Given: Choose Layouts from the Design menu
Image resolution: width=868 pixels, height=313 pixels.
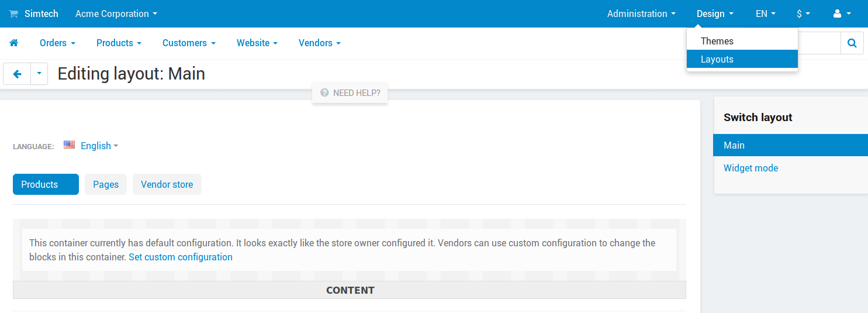Looking at the screenshot, I should coord(742,59).
